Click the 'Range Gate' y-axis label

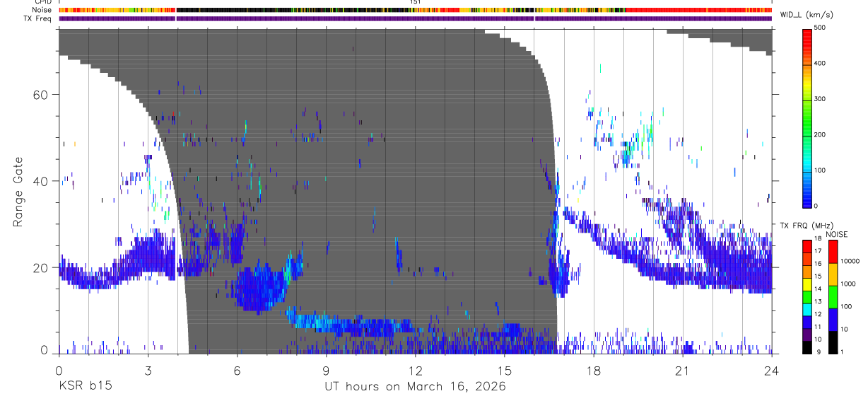18,191
